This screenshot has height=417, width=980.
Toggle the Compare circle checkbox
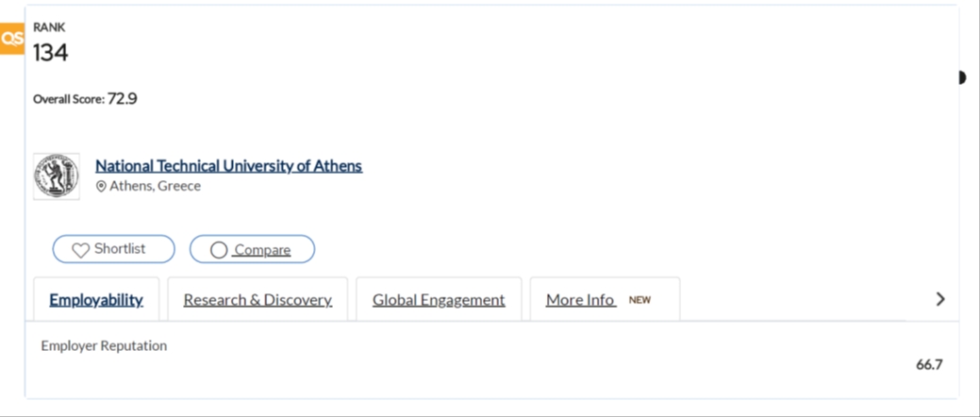[219, 250]
